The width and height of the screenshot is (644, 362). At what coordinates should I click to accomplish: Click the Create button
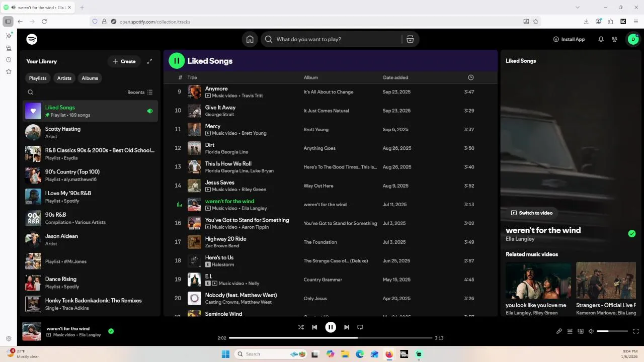pos(124,61)
